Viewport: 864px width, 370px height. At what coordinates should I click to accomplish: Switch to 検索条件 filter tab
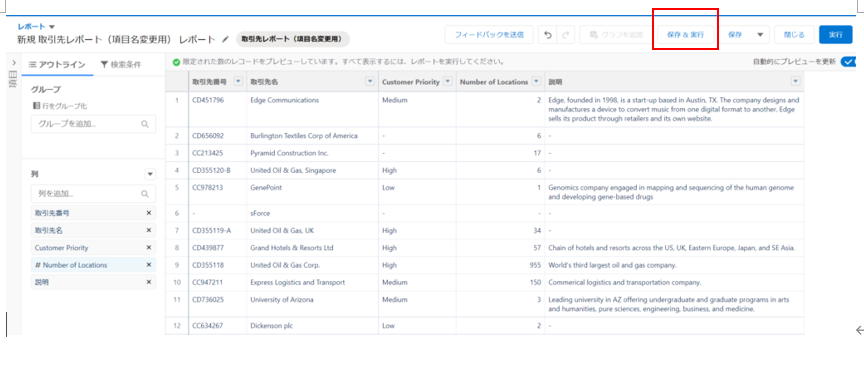[x=121, y=65]
